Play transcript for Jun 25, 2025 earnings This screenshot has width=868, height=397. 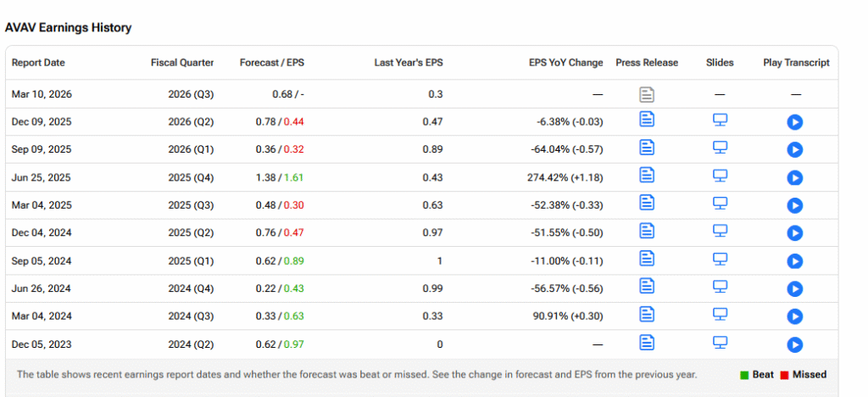coord(795,178)
